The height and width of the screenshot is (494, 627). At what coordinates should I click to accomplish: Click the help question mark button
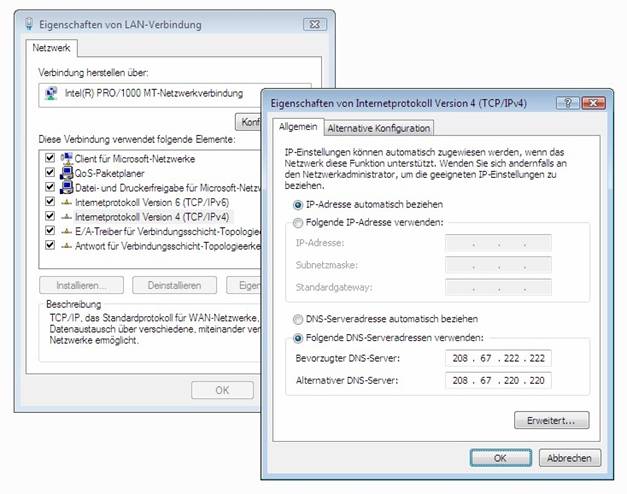(x=565, y=103)
